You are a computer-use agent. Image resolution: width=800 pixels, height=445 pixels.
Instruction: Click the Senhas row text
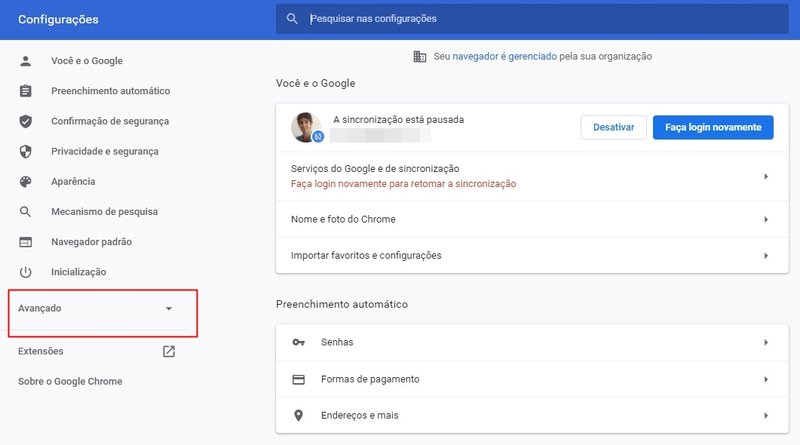pos(337,342)
